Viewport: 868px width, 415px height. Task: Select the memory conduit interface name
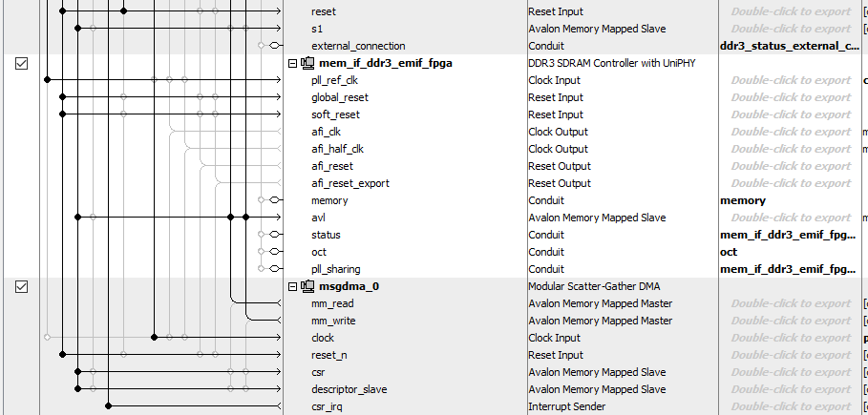[x=329, y=200]
